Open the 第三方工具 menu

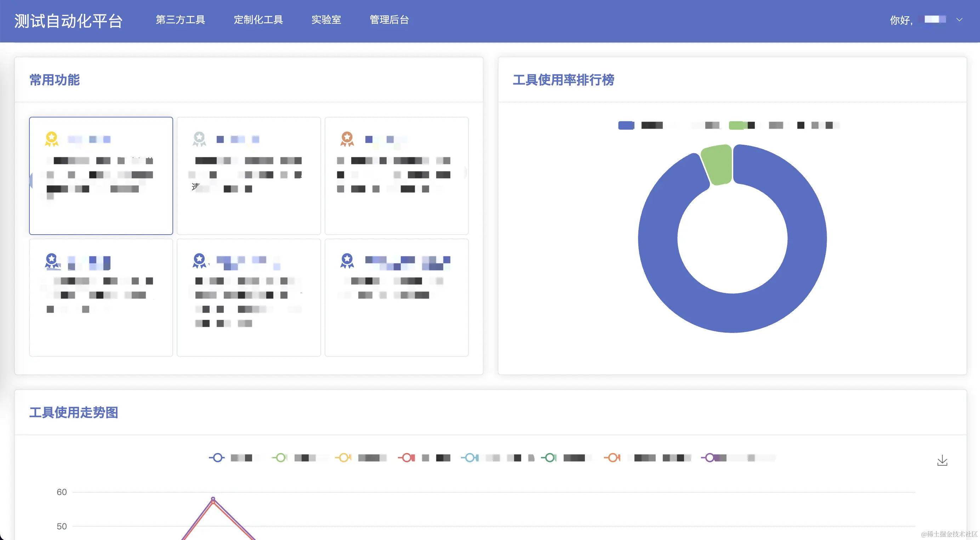(180, 20)
